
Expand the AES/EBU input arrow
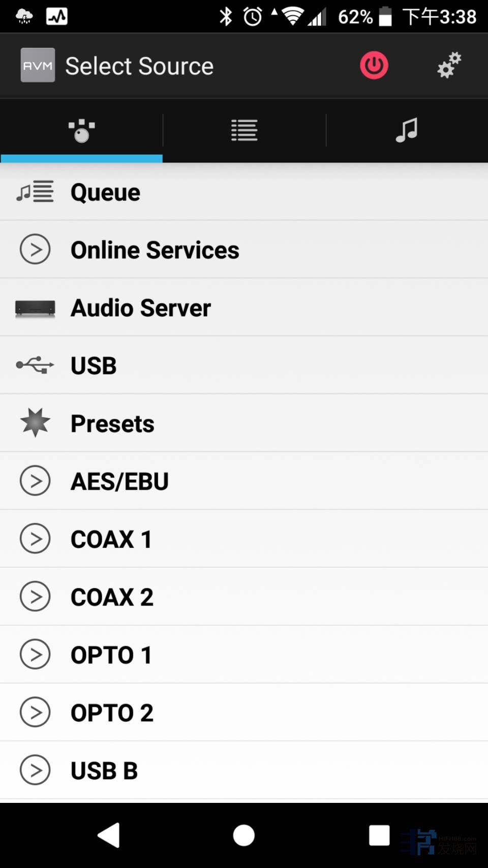[35, 481]
